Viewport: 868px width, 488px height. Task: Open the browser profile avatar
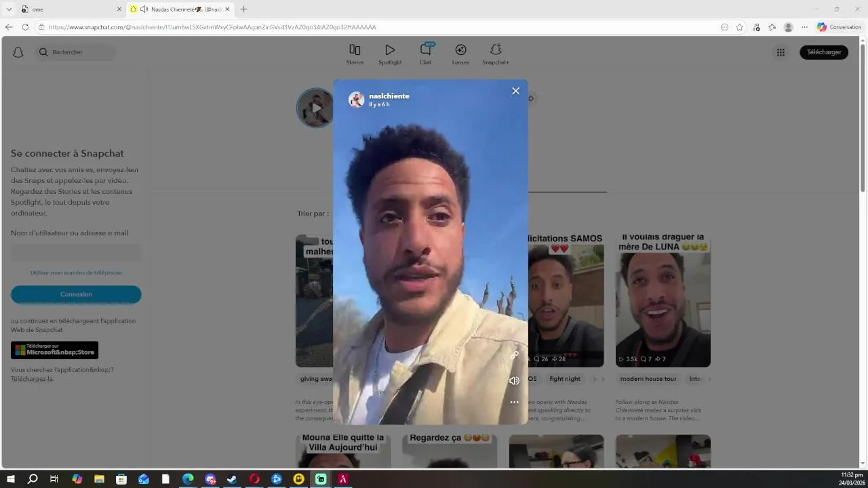788,27
